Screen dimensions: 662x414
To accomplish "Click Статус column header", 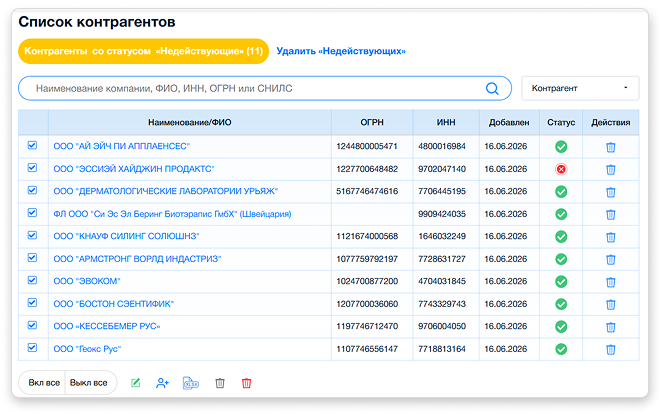I will pos(561,122).
